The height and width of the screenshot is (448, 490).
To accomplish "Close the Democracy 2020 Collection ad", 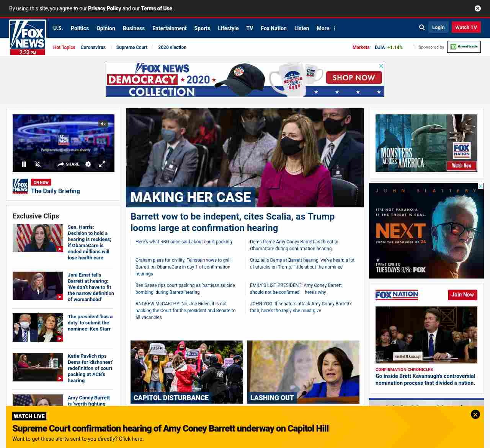I will click(381, 66).
